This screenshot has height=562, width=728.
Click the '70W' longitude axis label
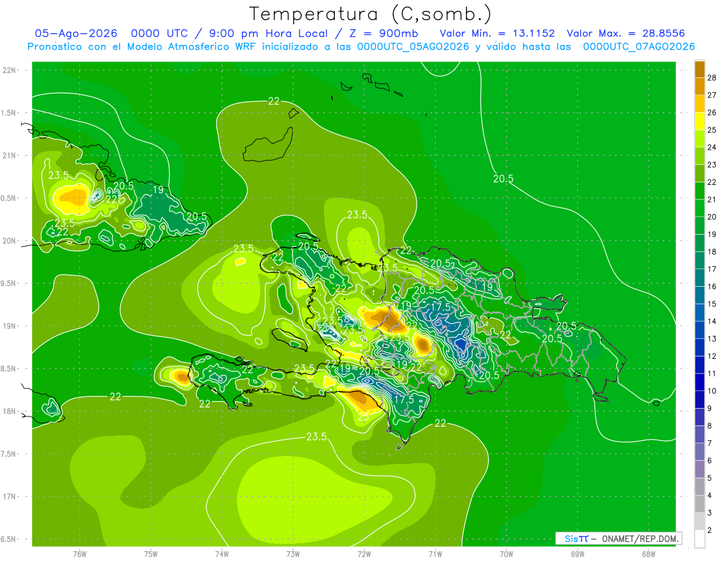point(506,554)
